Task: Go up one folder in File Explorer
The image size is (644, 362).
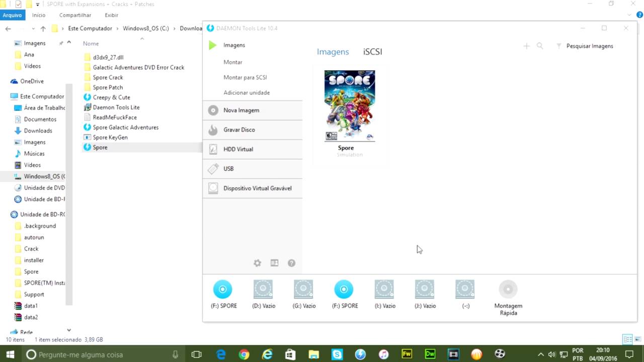Action: [43, 29]
